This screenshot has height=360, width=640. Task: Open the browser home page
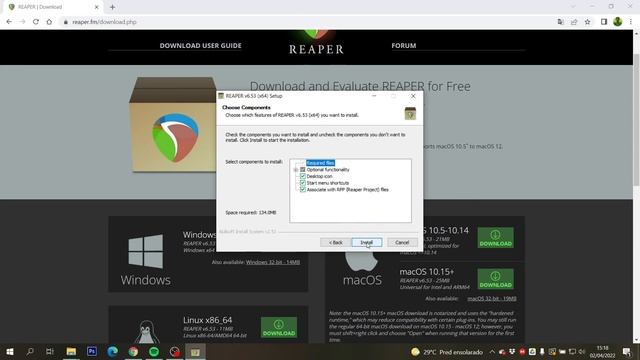click(x=49, y=22)
